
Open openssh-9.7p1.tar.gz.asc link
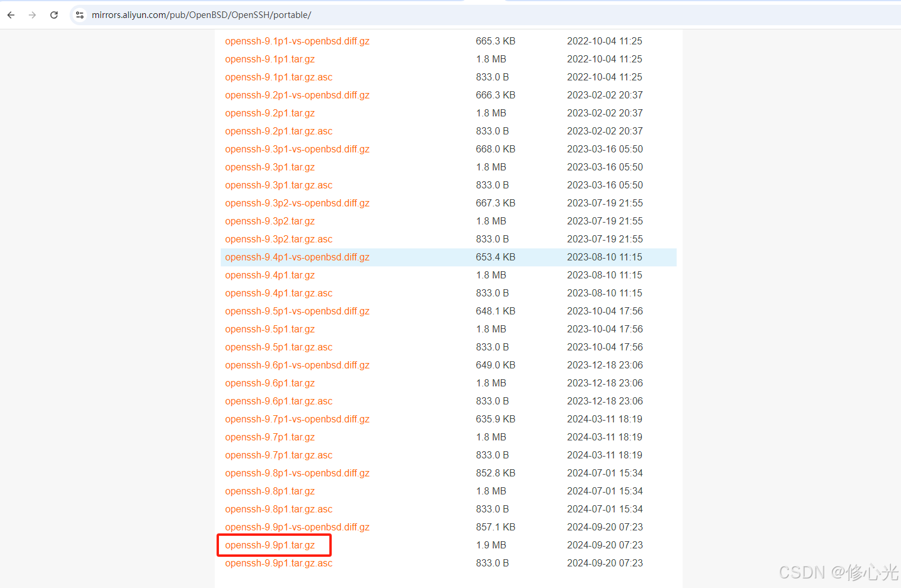tap(278, 455)
